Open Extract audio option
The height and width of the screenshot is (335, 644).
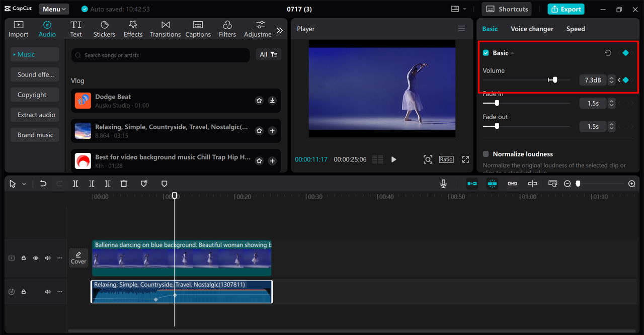(x=35, y=115)
